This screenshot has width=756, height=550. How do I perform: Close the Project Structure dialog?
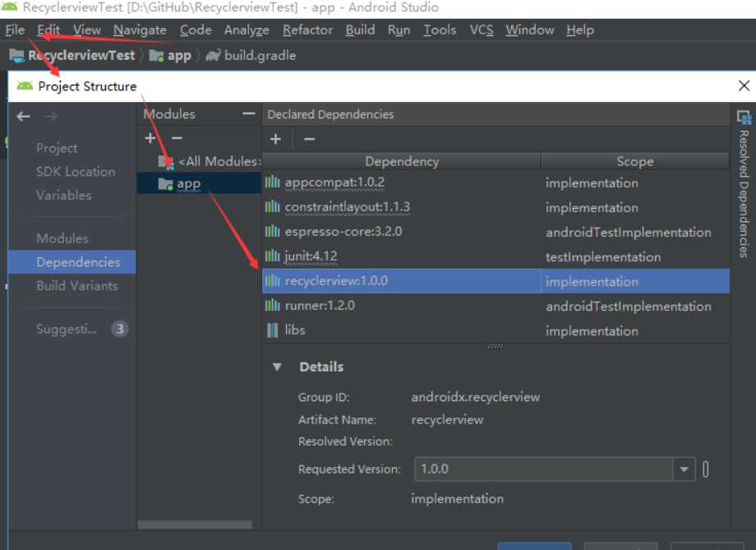(744, 86)
